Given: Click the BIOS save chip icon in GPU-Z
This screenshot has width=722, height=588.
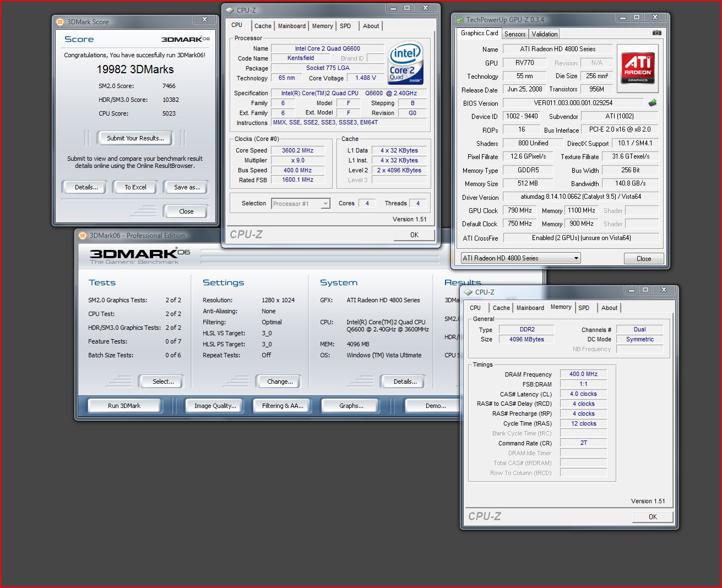Looking at the screenshot, I should click(x=653, y=103).
